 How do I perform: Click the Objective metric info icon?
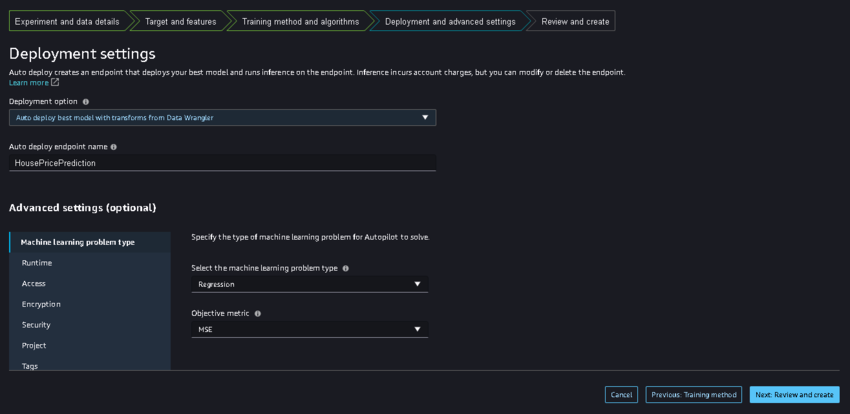(257, 313)
